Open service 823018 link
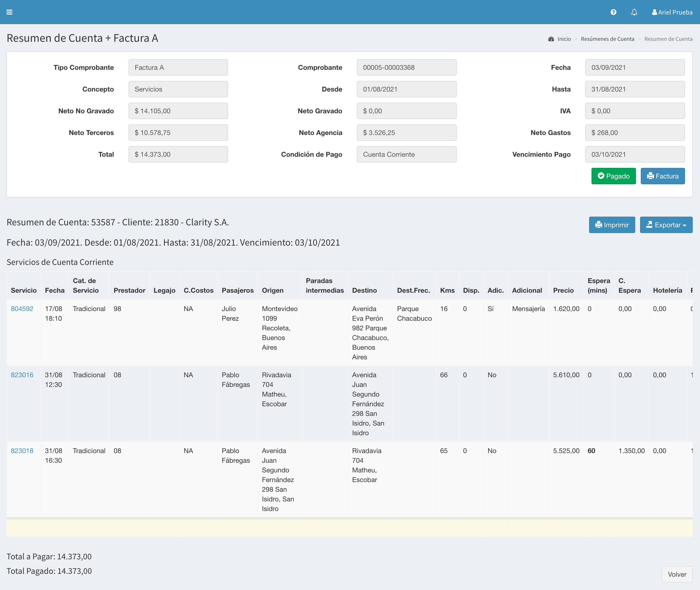The image size is (700, 590). (x=22, y=450)
